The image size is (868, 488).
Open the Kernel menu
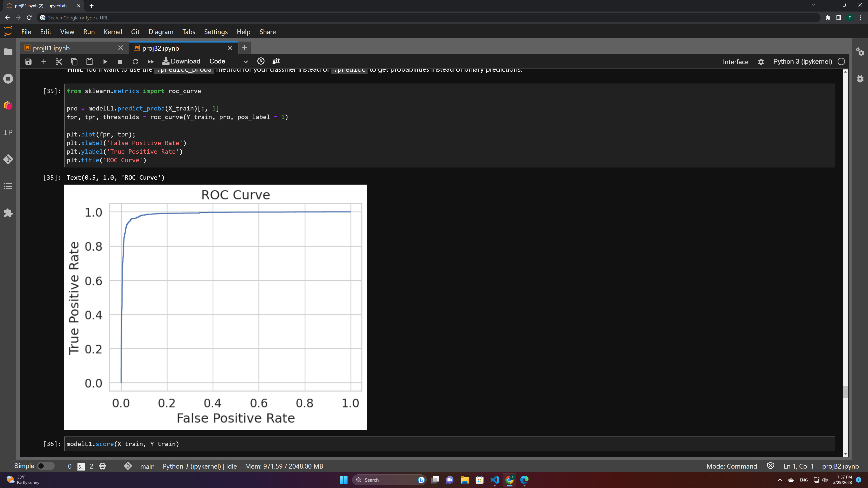(113, 32)
